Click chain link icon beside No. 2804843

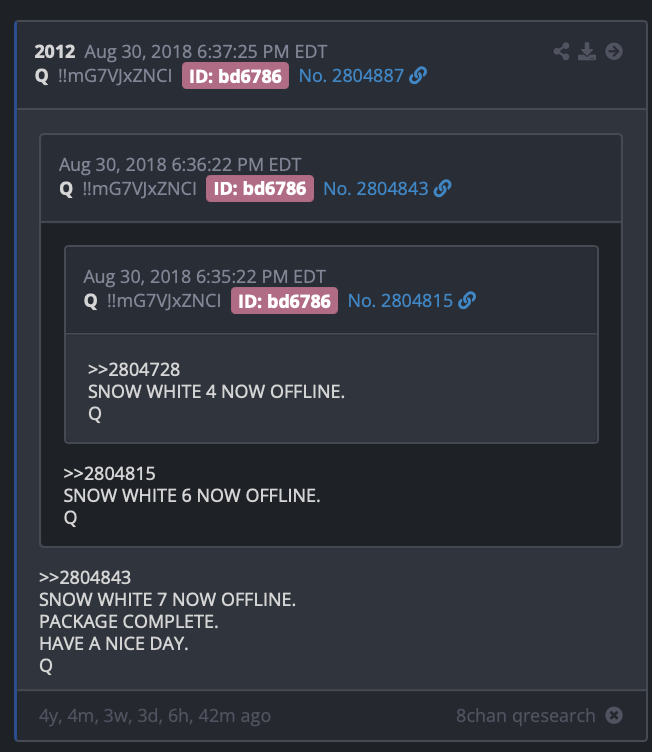point(442,188)
